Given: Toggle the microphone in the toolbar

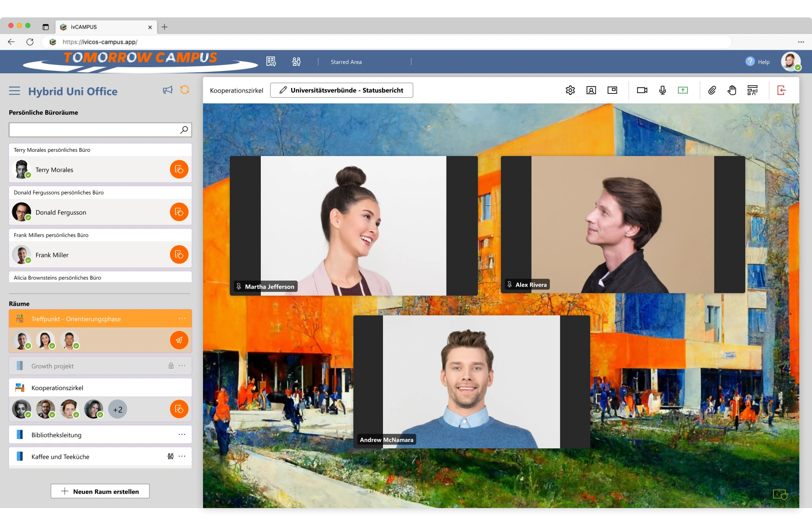Looking at the screenshot, I should tap(663, 90).
